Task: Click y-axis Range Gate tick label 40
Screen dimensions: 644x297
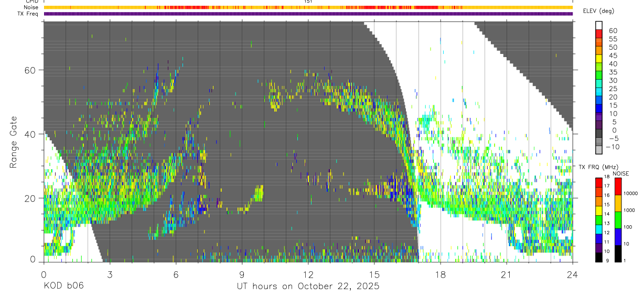Action: coord(30,134)
